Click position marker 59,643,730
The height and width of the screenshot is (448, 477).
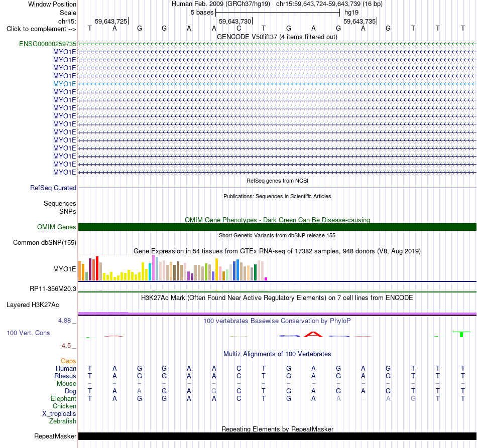(x=235, y=21)
